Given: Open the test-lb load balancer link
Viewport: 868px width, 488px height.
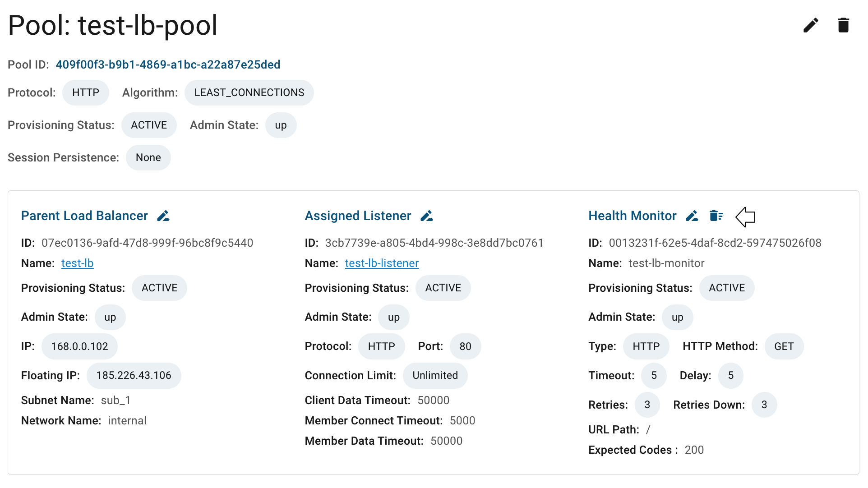Looking at the screenshot, I should (78, 263).
